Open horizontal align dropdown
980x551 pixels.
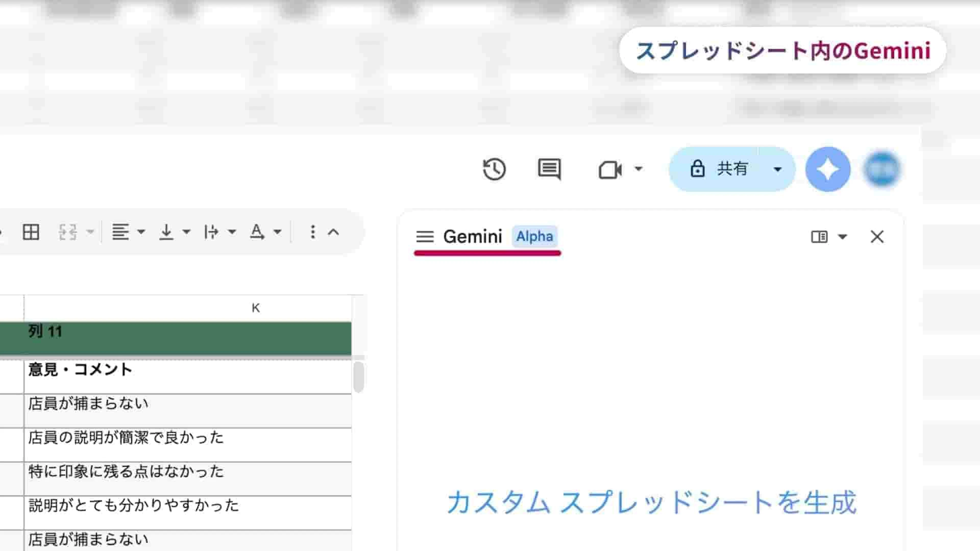click(x=141, y=232)
